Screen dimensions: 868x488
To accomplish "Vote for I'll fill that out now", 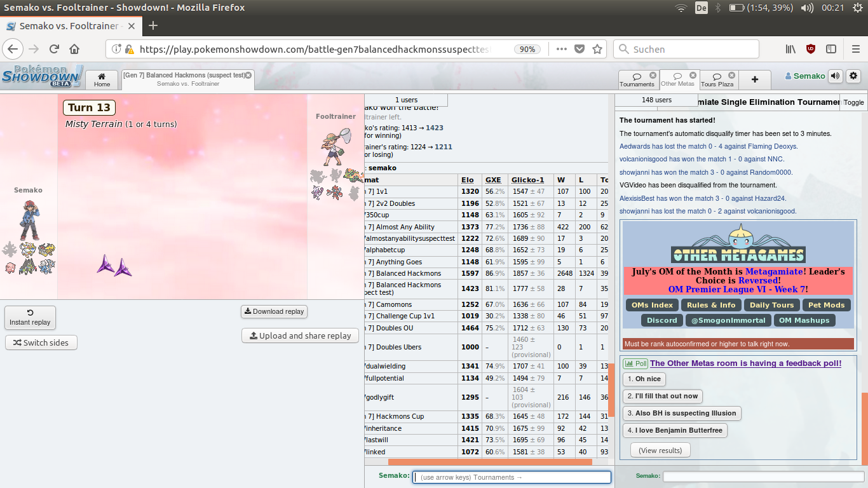I will [x=663, y=396].
